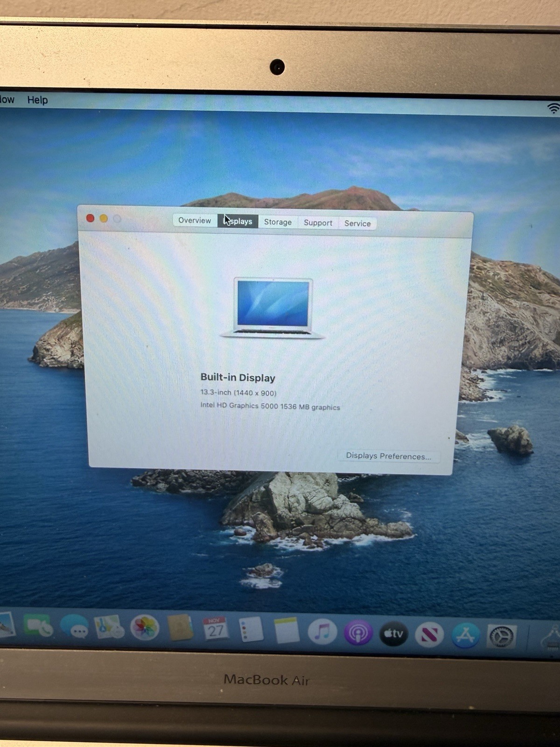The width and height of the screenshot is (560, 747).
Task: Select the Displays tab
Action: pos(238,221)
